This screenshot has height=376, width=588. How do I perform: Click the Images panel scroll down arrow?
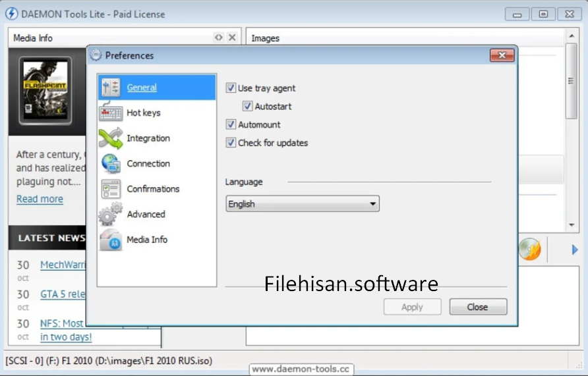pos(572,225)
